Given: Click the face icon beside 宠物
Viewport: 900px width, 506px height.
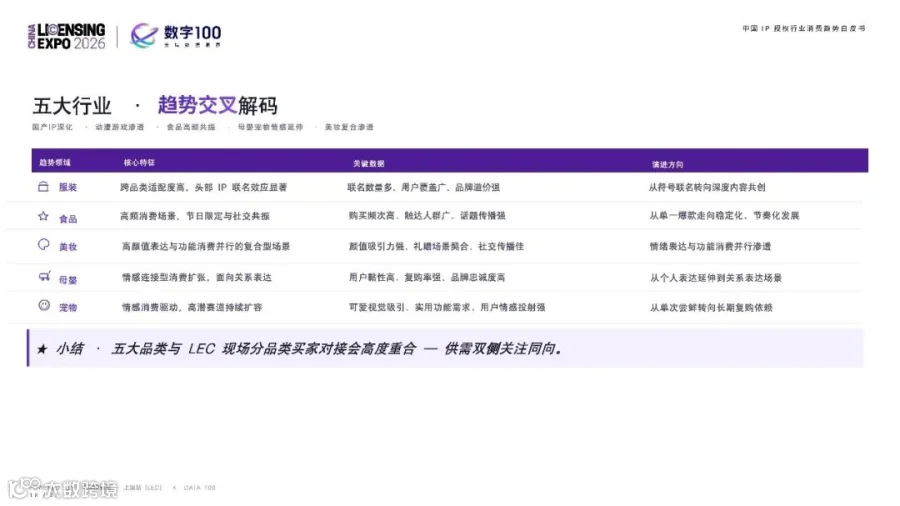Looking at the screenshot, I should [x=44, y=305].
